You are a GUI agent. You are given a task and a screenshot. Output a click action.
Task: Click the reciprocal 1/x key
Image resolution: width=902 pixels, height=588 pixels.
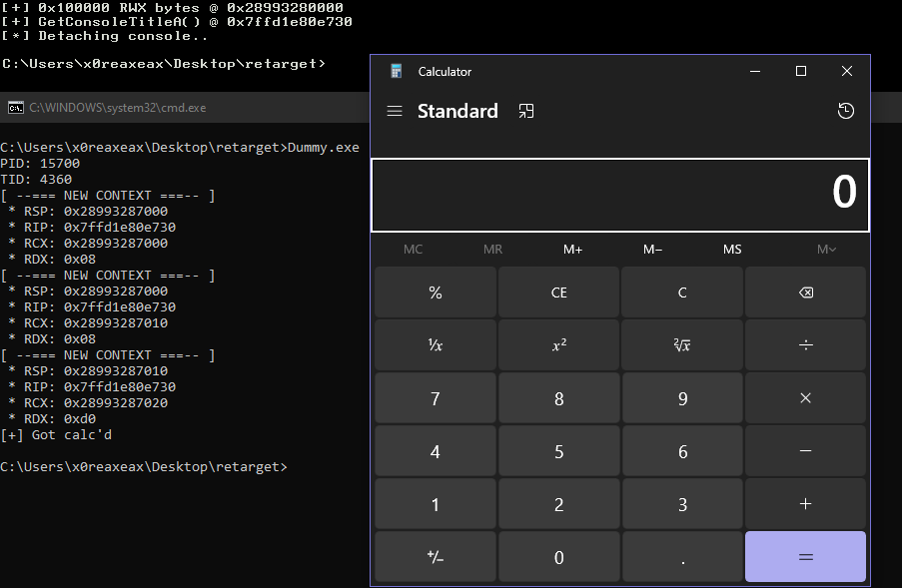436,344
